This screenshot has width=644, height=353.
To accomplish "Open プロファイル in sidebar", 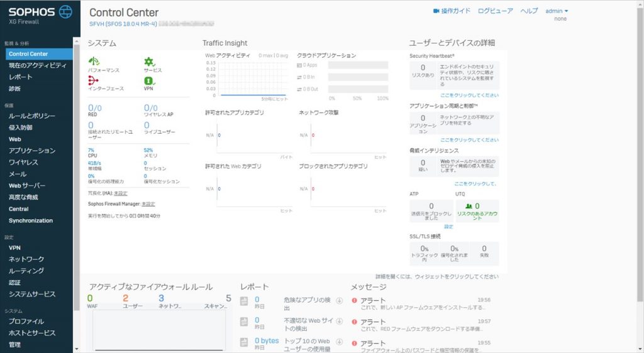I will point(26,321).
